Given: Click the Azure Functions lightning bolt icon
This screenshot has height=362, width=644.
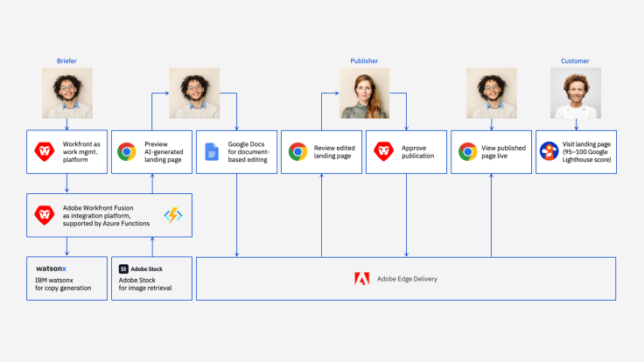Looking at the screenshot, I should coord(173,215).
